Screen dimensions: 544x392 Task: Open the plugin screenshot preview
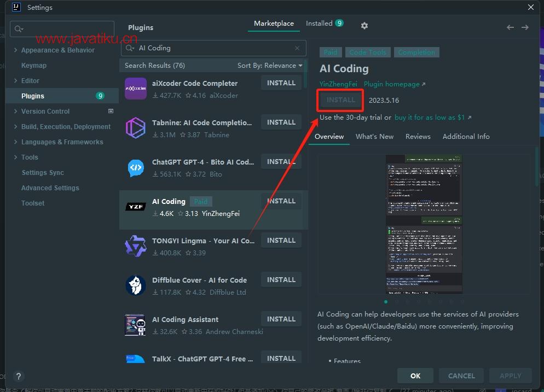point(424,224)
